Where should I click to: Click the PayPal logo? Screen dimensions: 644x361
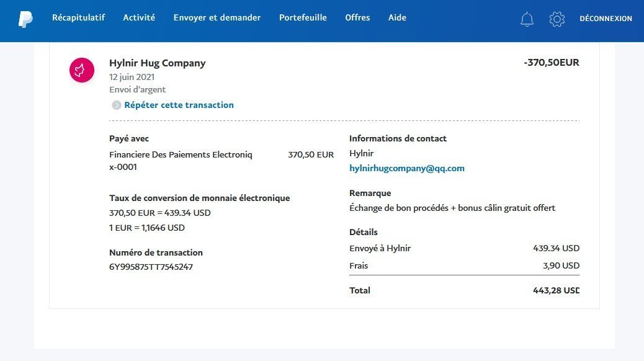tap(25, 19)
